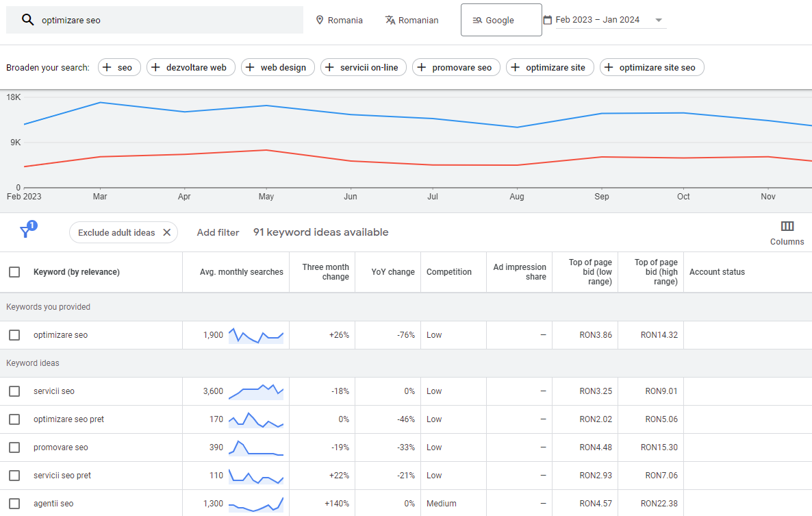The height and width of the screenshot is (516, 812).
Task: Open the Google search network selector
Action: (x=500, y=20)
